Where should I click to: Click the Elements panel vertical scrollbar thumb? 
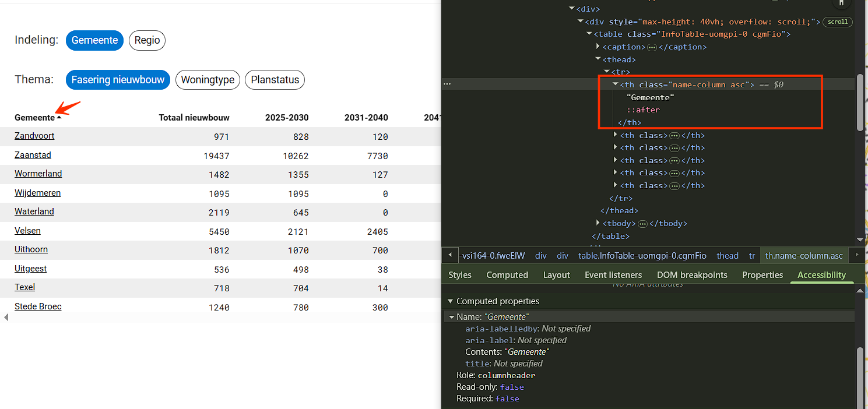860,102
